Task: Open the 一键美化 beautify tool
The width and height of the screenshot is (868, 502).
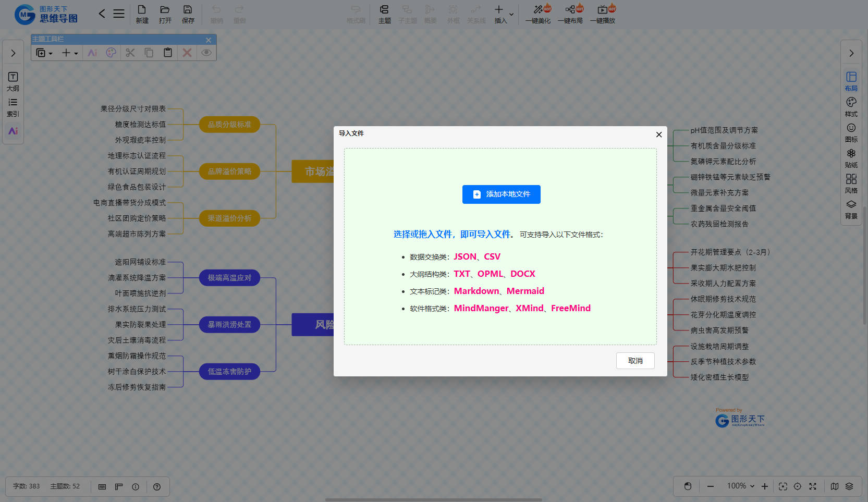Action: coord(538,14)
